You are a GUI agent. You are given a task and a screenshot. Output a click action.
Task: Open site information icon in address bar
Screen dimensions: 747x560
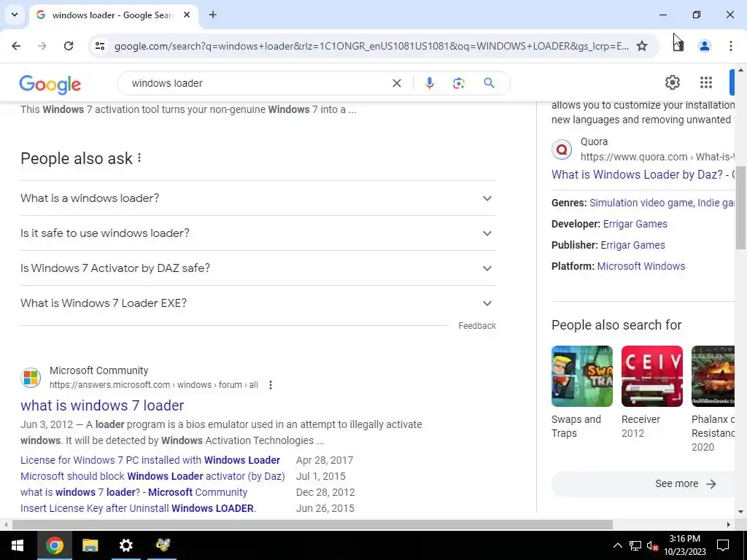[x=99, y=46]
